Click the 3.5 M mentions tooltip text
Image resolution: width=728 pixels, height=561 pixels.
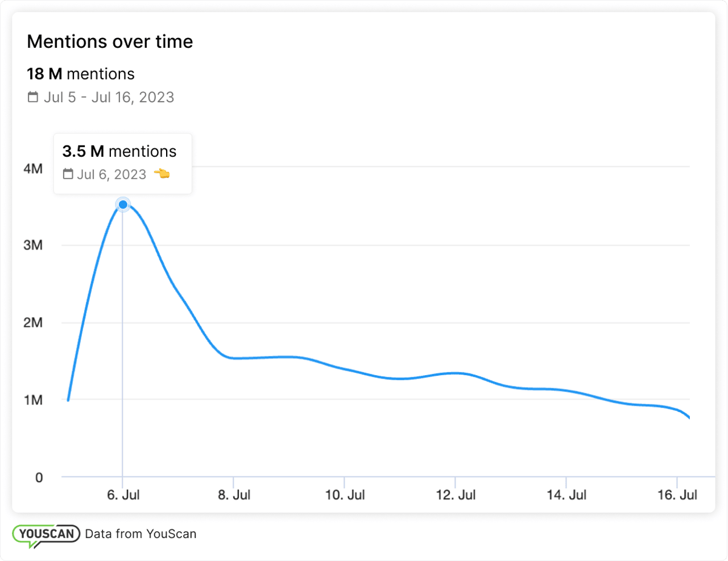tap(119, 151)
